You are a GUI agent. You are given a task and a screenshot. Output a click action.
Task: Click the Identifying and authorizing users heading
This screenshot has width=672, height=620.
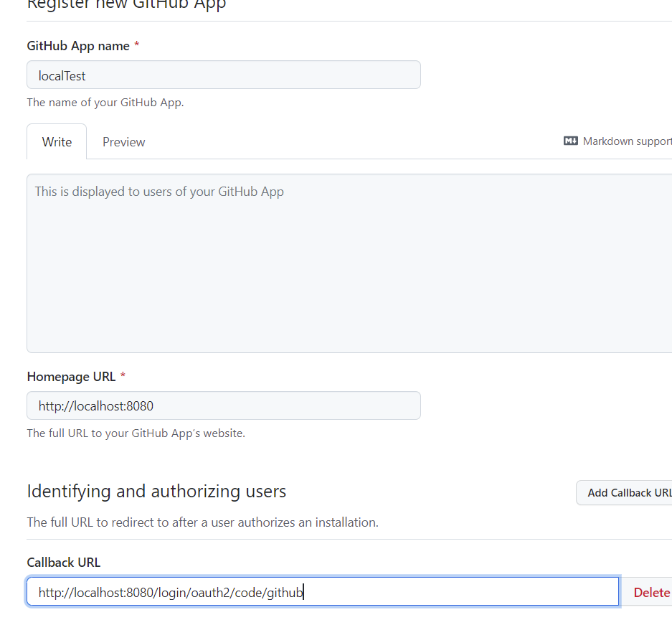coord(156,492)
